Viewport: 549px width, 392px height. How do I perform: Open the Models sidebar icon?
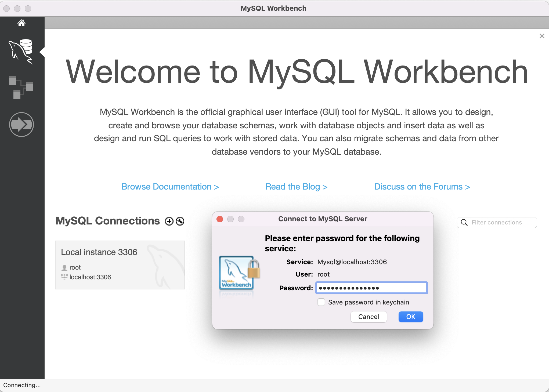pyautogui.click(x=21, y=87)
